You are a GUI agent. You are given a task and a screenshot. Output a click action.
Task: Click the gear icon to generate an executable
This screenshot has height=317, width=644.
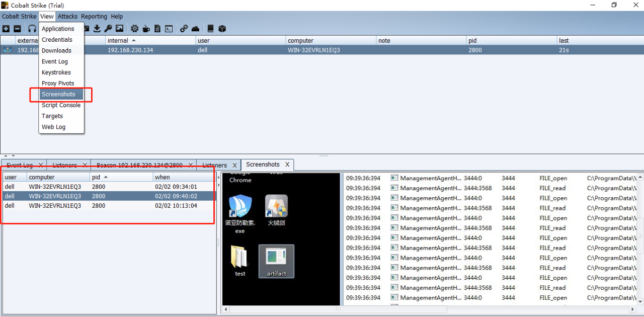click(135, 29)
